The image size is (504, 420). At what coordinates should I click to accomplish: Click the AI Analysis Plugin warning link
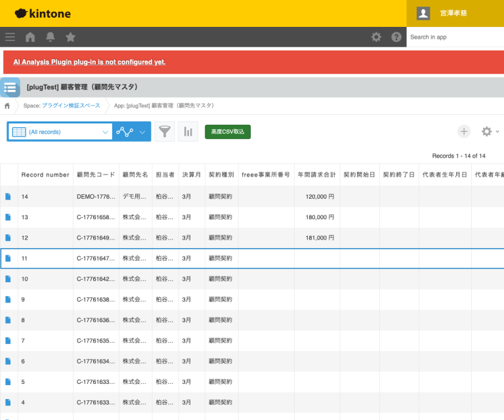(89, 62)
